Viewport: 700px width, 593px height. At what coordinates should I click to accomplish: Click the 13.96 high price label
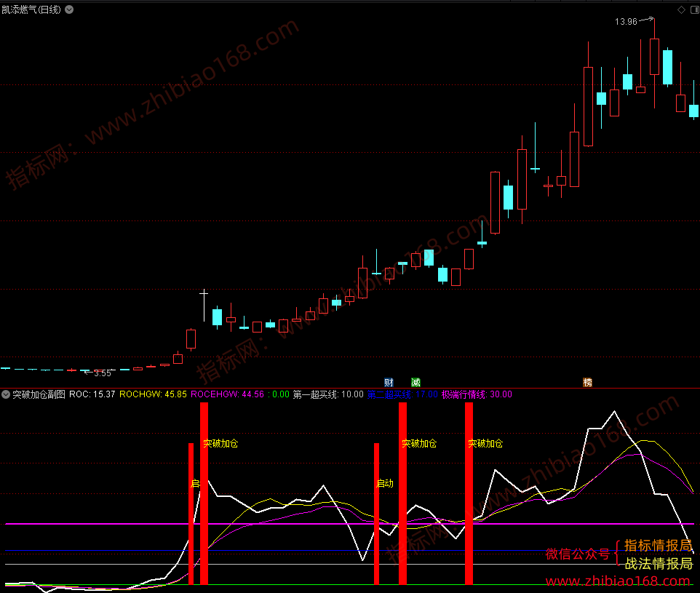tap(626, 21)
